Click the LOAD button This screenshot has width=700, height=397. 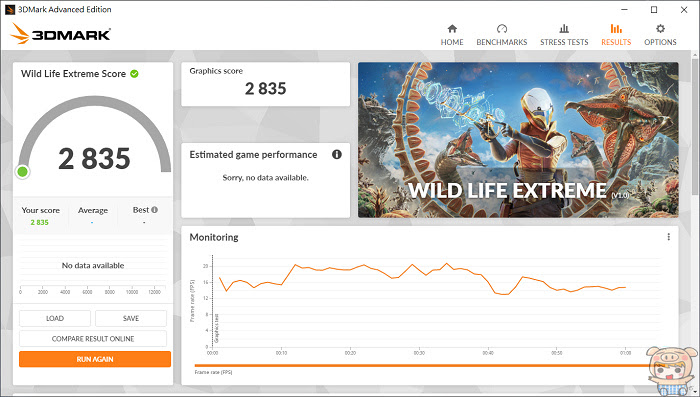pos(55,318)
